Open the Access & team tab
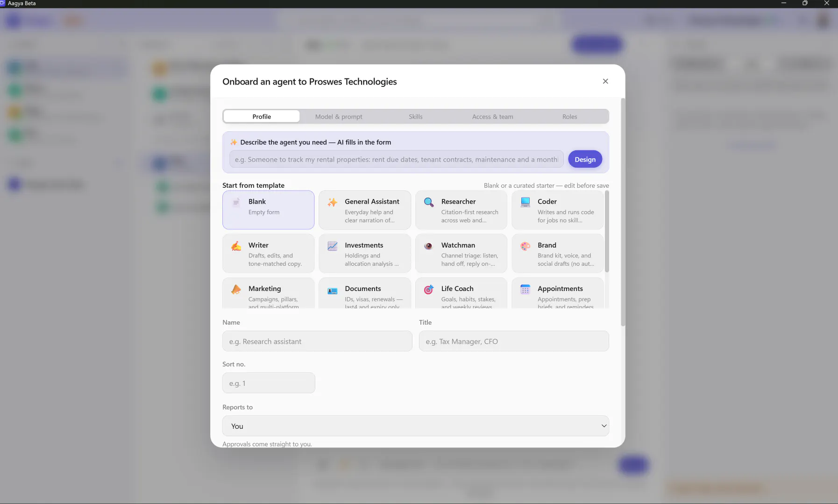The image size is (838, 504). tap(492, 116)
